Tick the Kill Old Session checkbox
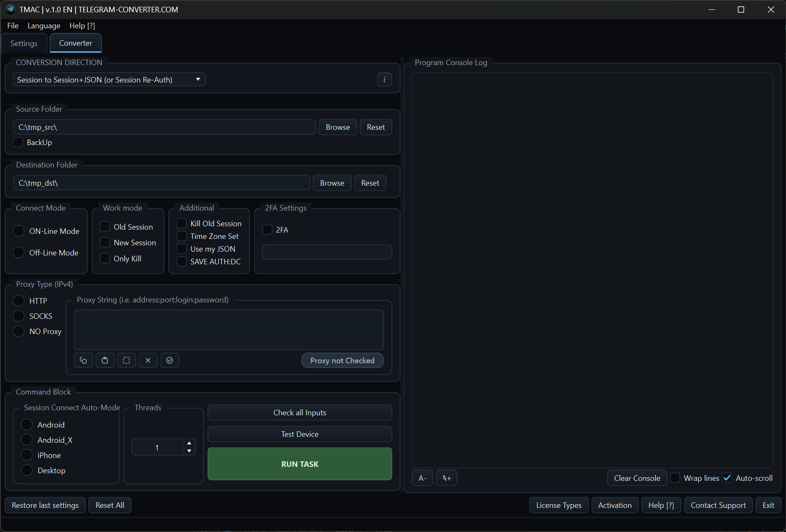 click(181, 223)
